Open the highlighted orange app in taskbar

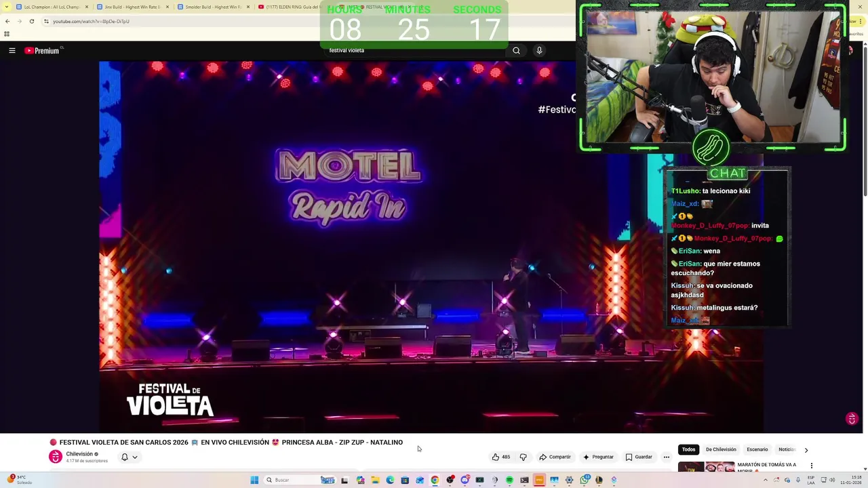click(x=539, y=480)
